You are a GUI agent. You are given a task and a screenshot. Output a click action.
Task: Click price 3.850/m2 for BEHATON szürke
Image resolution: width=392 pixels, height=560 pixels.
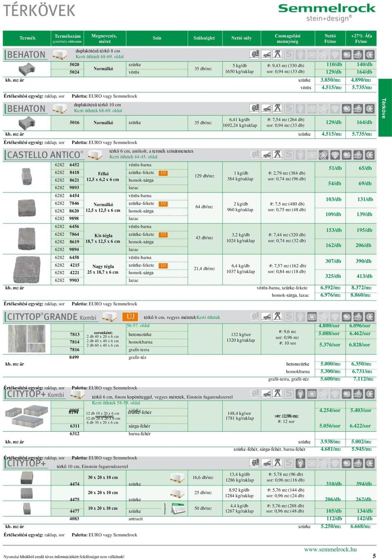tap(330, 80)
